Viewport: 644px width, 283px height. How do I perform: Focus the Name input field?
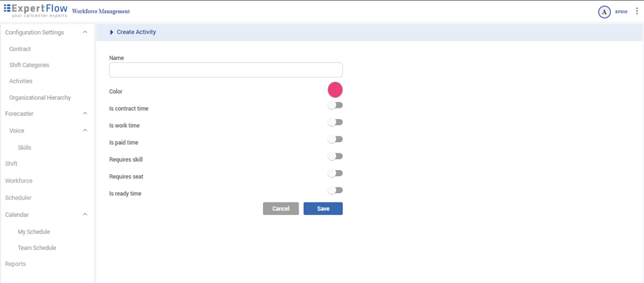225,70
